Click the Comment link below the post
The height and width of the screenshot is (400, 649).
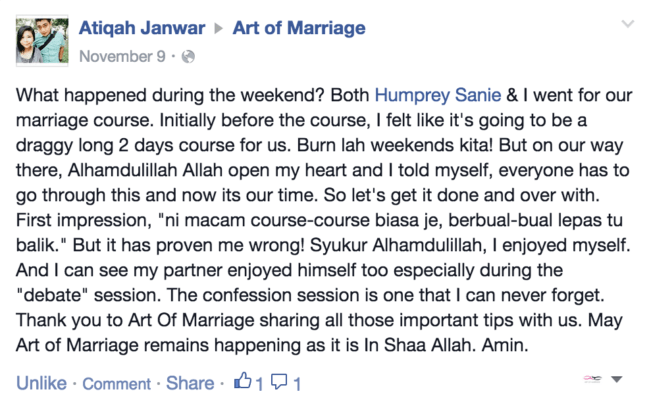click(x=117, y=383)
